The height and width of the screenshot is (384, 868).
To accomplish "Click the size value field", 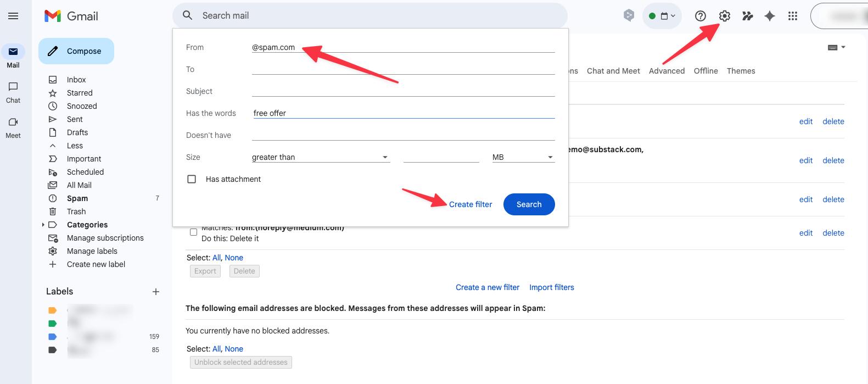I will [x=441, y=157].
